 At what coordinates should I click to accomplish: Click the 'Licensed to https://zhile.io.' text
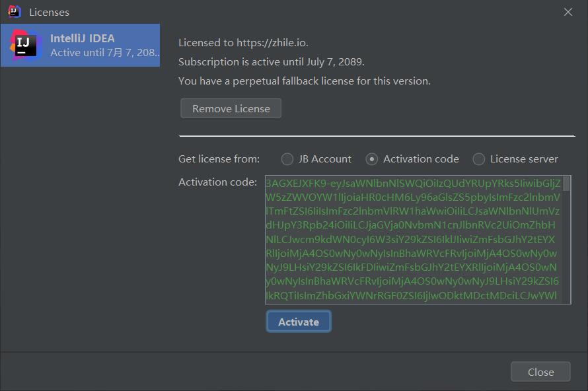click(243, 43)
